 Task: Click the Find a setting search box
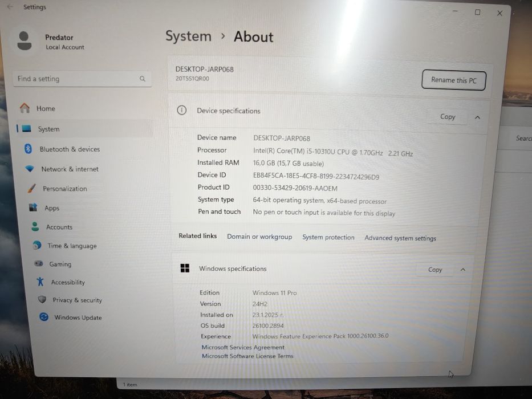tap(82, 79)
